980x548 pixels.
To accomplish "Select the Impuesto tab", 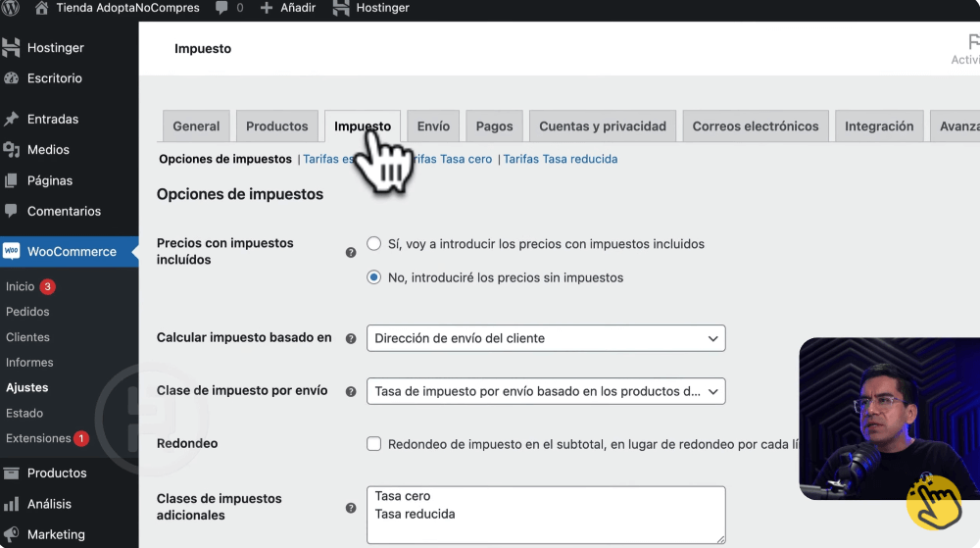I will click(x=363, y=126).
